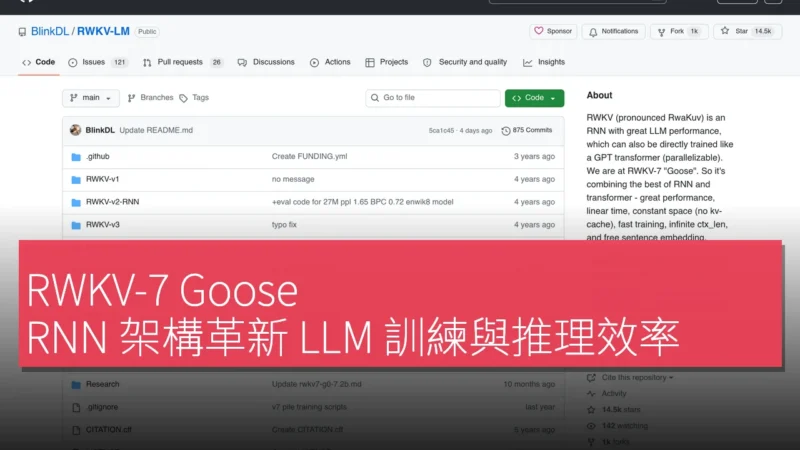The width and height of the screenshot is (800, 450).
Task: Click the history clock icon
Action: [x=506, y=131]
